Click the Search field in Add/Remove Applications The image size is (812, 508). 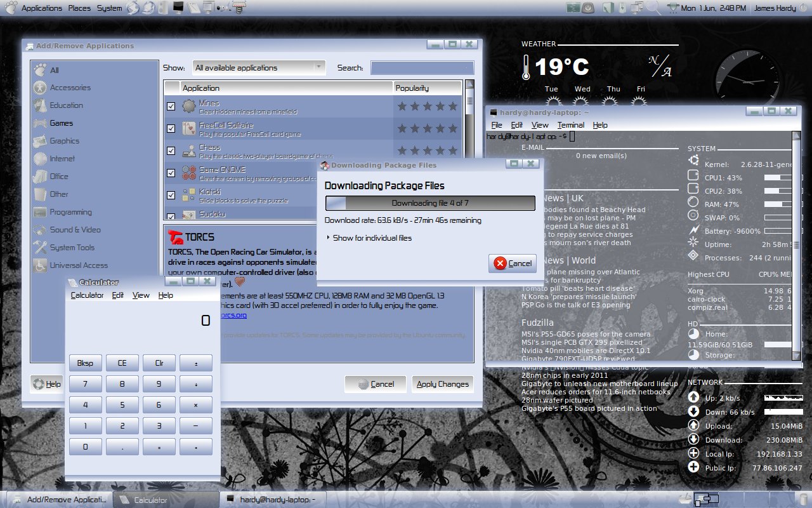422,67
